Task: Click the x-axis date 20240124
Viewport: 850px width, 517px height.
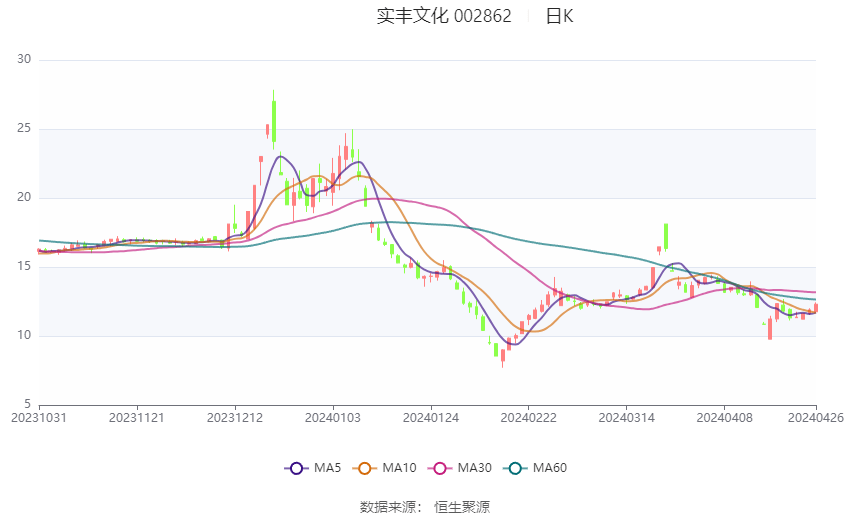Action: coord(431,418)
